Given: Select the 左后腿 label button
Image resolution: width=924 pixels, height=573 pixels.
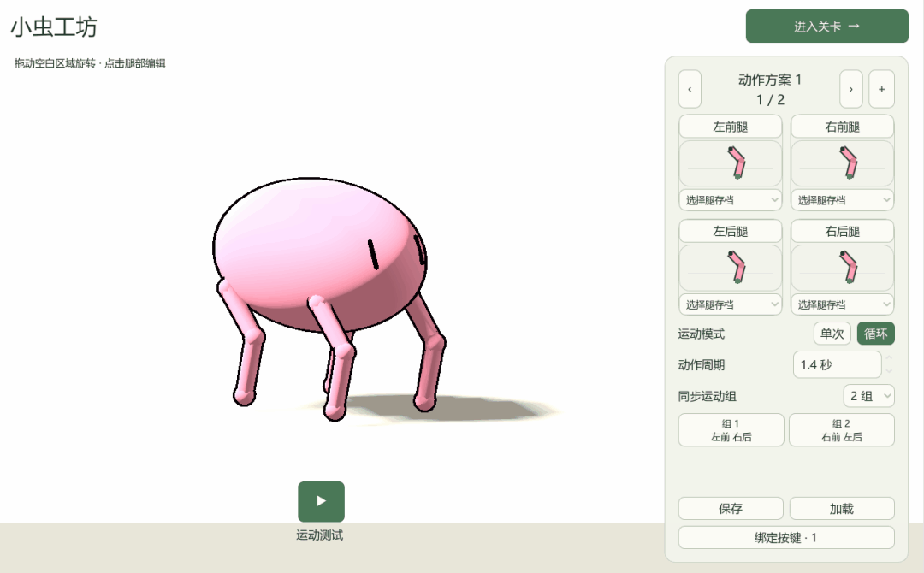Looking at the screenshot, I should tap(731, 232).
